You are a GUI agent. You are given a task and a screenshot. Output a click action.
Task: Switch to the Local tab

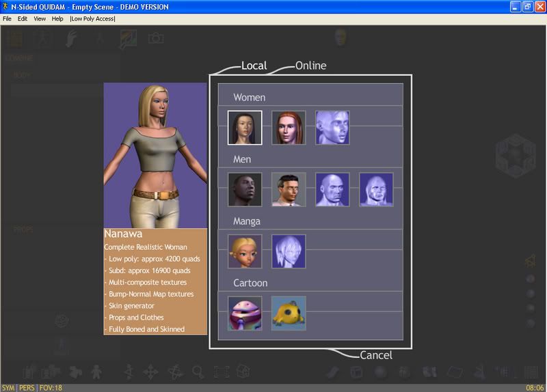[x=254, y=66]
